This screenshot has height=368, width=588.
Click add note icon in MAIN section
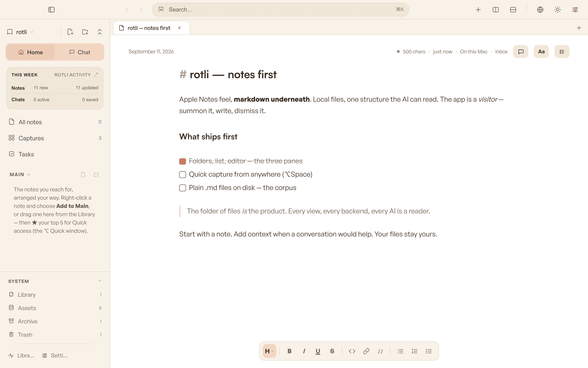coord(83,174)
